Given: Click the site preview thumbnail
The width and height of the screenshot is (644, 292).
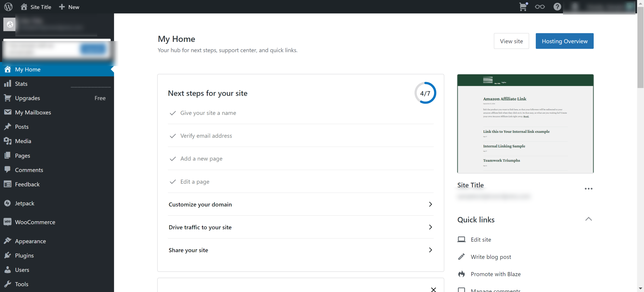Looking at the screenshot, I should pos(525,124).
